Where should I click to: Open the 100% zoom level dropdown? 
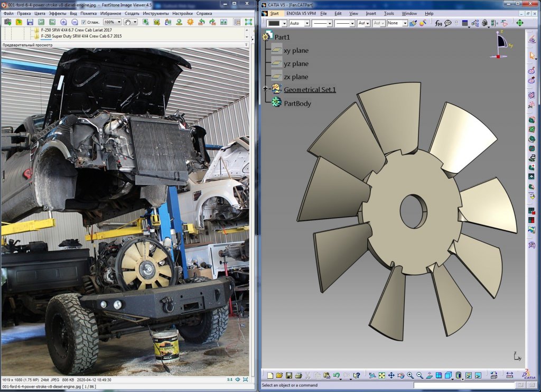118,22
